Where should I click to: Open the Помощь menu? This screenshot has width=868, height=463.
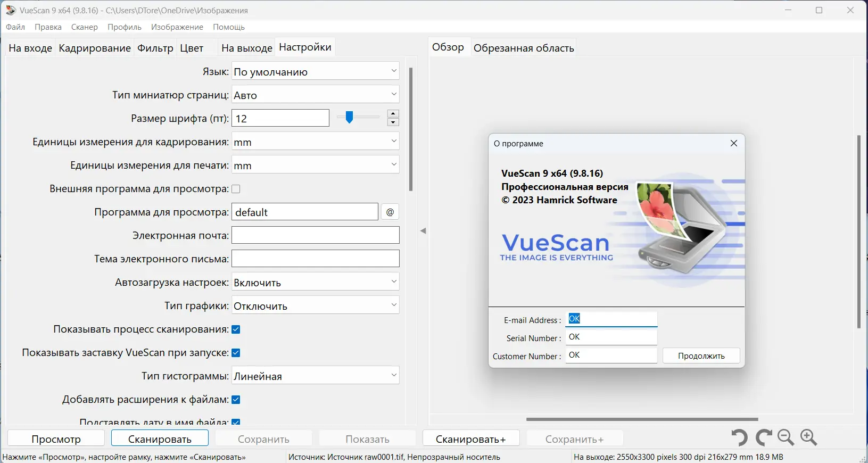(229, 27)
